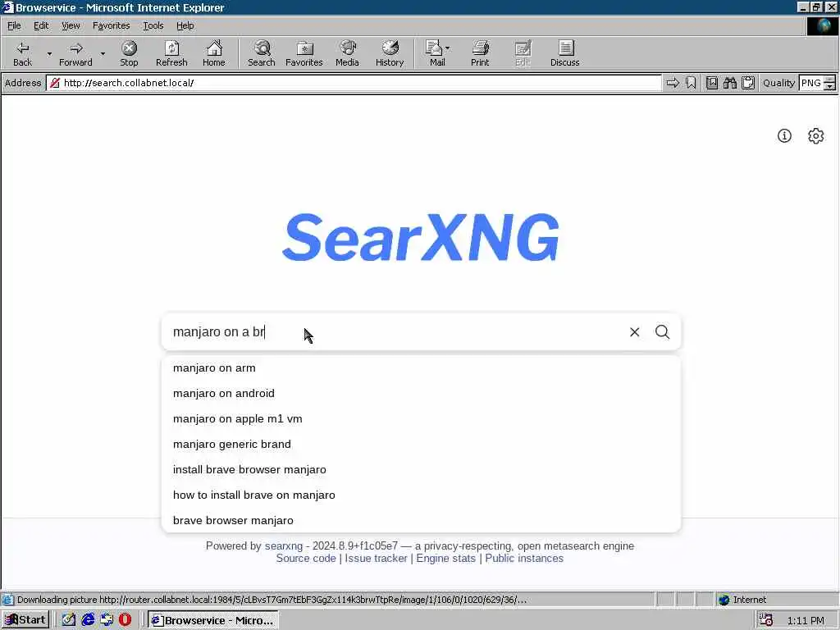This screenshot has height=630, width=840.
Task: Open the Issue tracker link
Action: click(x=376, y=558)
